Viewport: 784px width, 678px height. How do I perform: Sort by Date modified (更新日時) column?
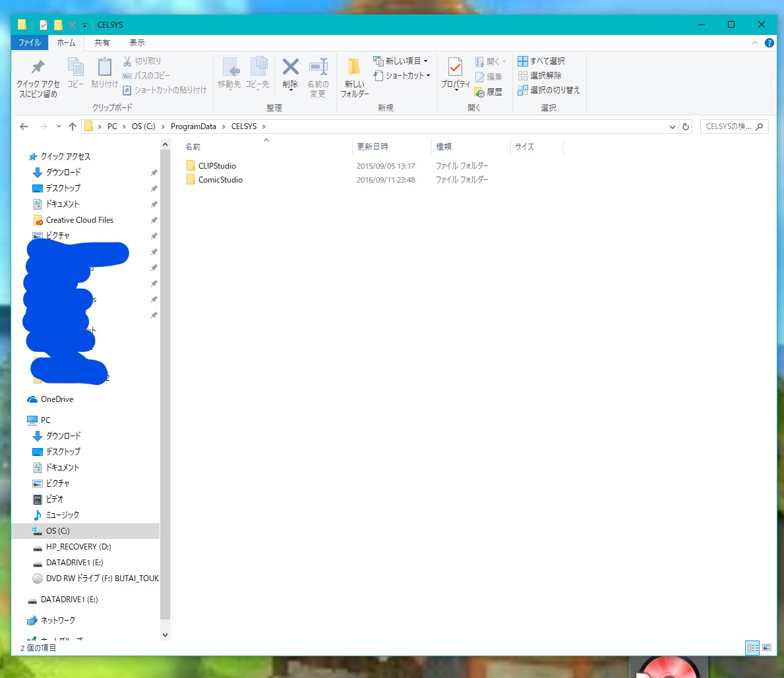373,147
